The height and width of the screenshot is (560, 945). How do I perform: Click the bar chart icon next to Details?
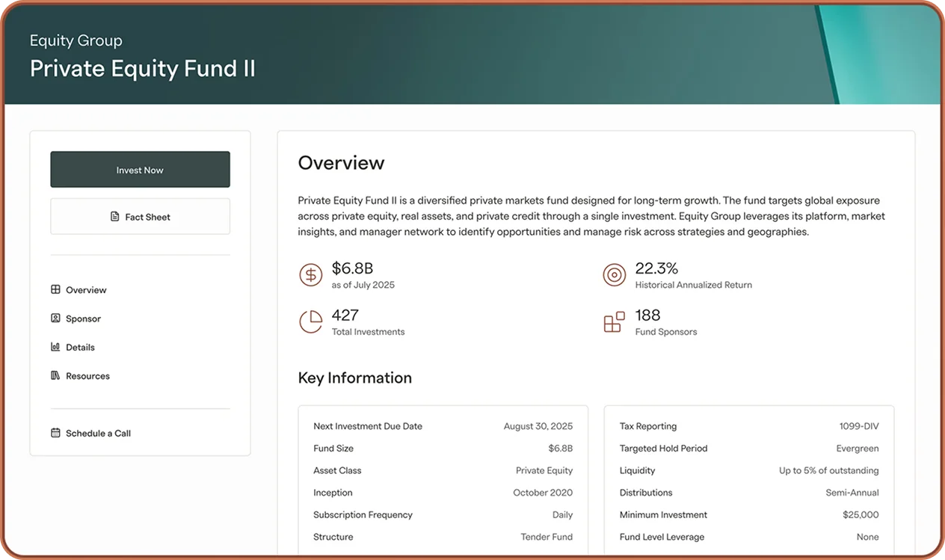[x=55, y=347]
